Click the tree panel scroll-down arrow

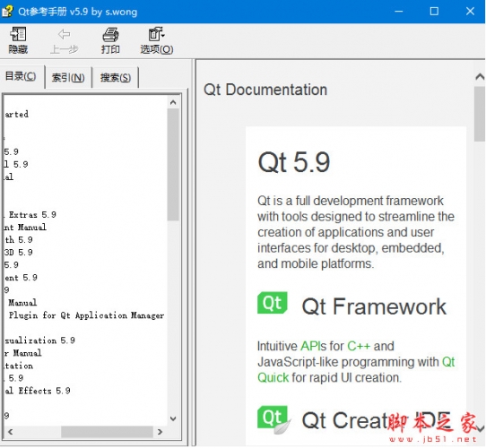tap(173, 418)
